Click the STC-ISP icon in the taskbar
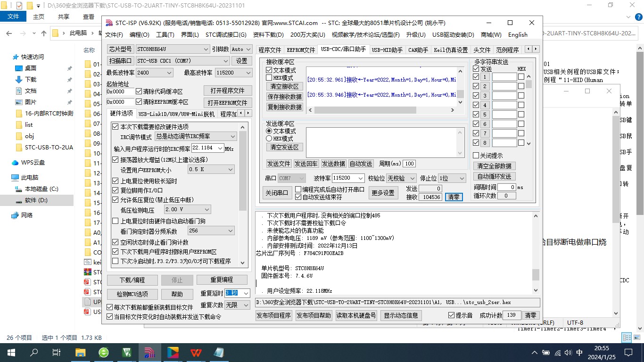This screenshot has height=362, width=644. pos(150,352)
